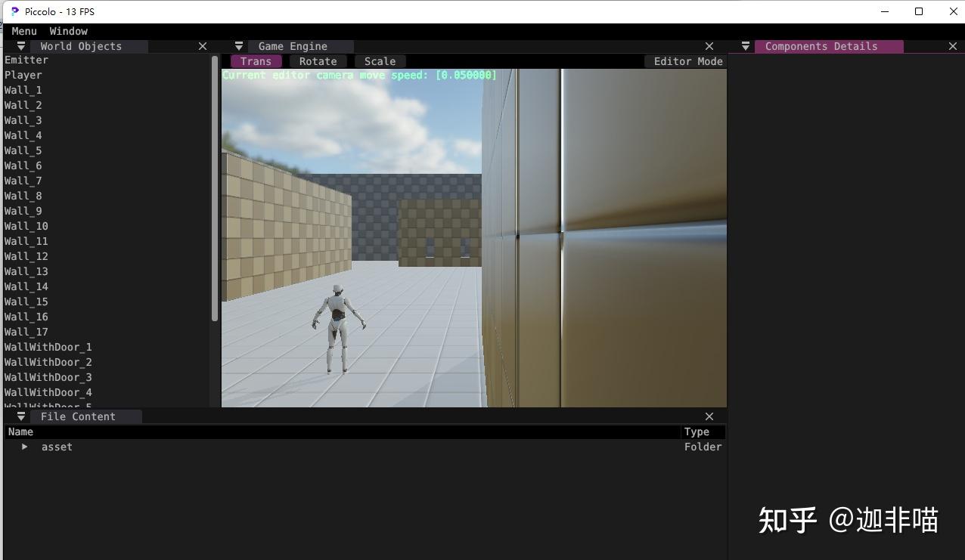Image resolution: width=965 pixels, height=560 pixels.
Task: Activate the Scale transform mode
Action: [380, 61]
